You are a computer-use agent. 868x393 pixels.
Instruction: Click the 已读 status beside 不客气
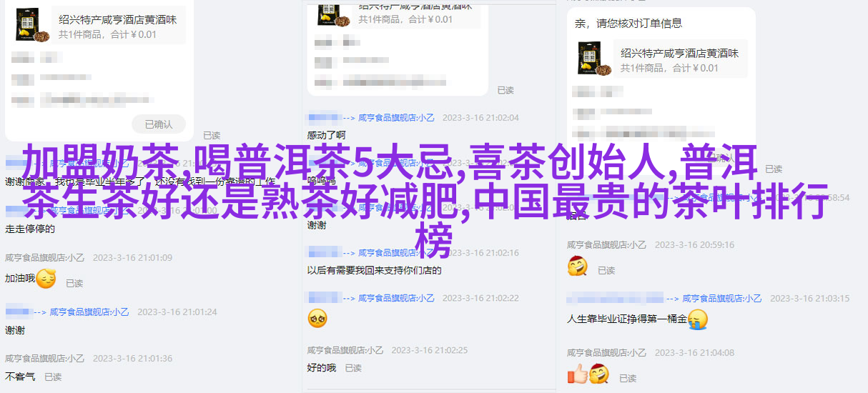[53, 377]
